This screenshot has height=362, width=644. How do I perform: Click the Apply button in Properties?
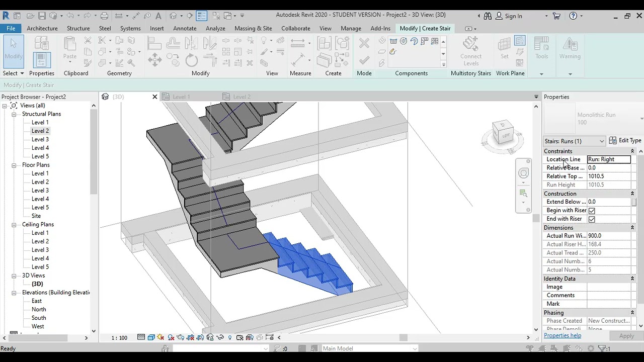tap(626, 336)
